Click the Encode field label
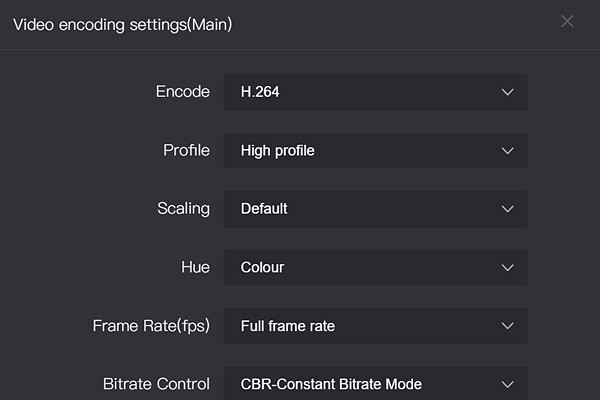 (183, 92)
